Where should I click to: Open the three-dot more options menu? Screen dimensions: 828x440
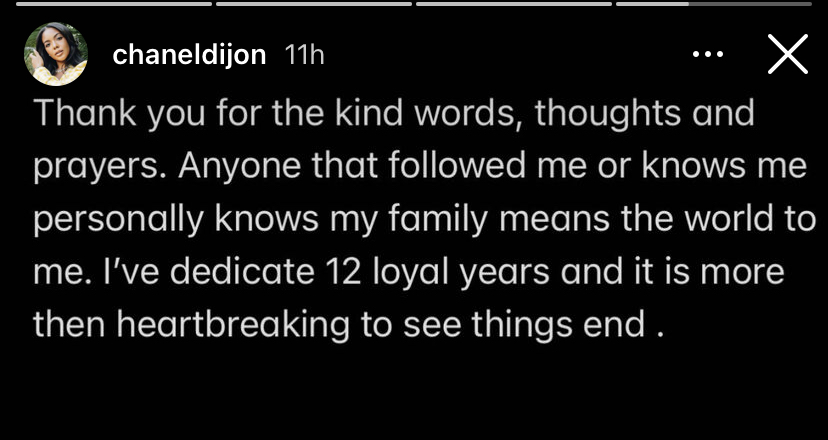[708, 54]
